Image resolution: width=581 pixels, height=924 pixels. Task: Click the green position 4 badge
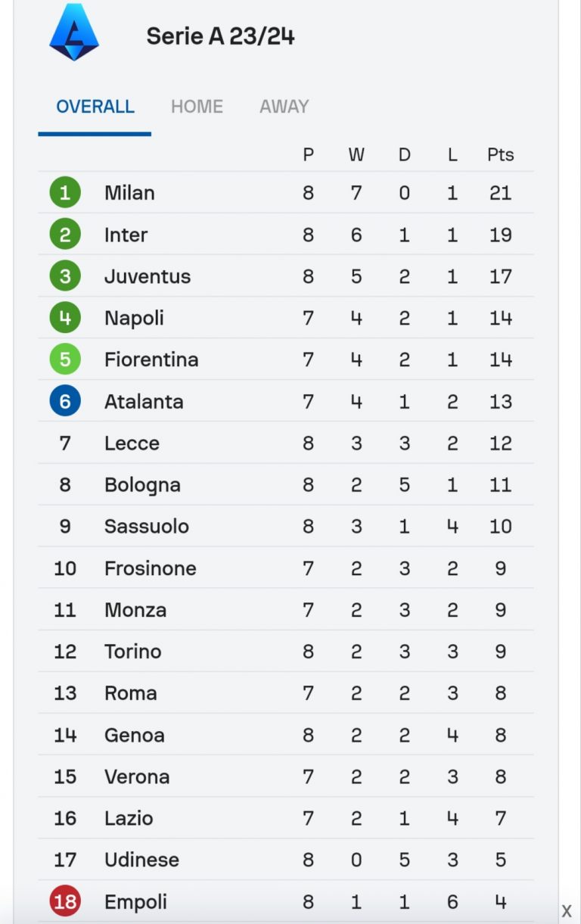pos(65,318)
